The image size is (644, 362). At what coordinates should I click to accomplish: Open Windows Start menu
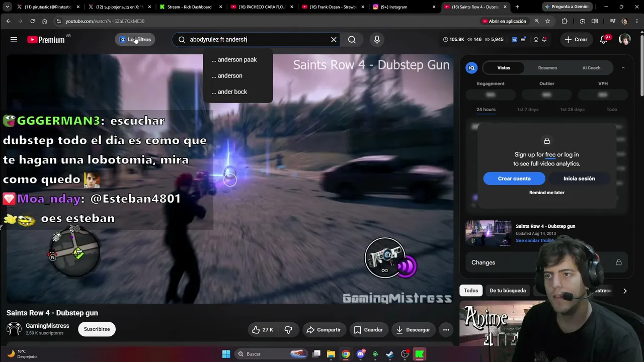[226, 354]
